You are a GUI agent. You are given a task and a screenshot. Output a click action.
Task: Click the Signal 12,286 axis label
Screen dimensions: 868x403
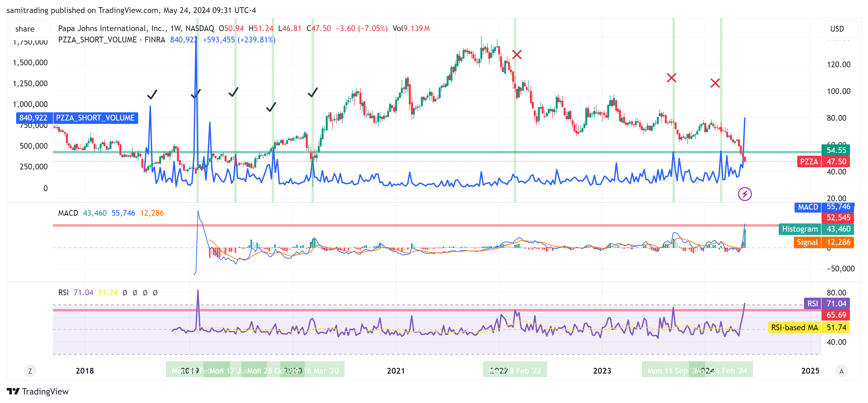823,242
